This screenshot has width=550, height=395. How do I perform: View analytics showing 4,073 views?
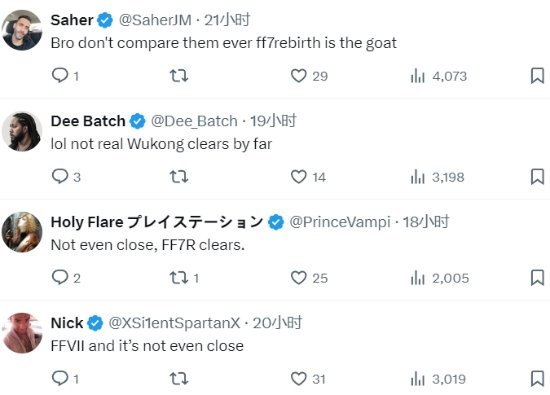click(438, 76)
